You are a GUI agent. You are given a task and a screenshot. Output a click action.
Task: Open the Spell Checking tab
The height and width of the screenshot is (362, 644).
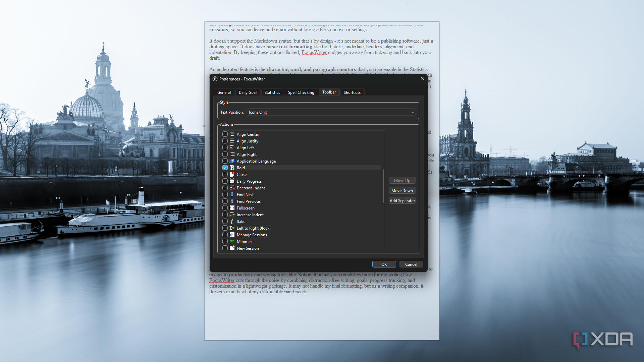[301, 93]
